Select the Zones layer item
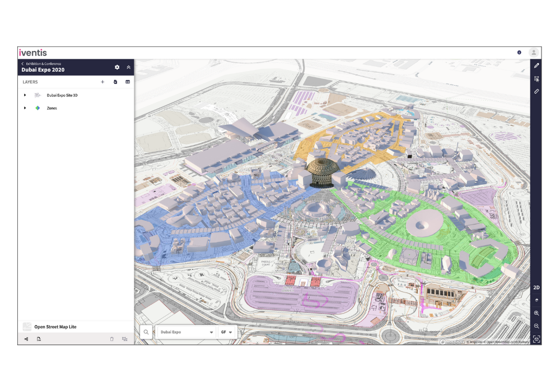Screen dimensions: 560x392 tap(52, 108)
